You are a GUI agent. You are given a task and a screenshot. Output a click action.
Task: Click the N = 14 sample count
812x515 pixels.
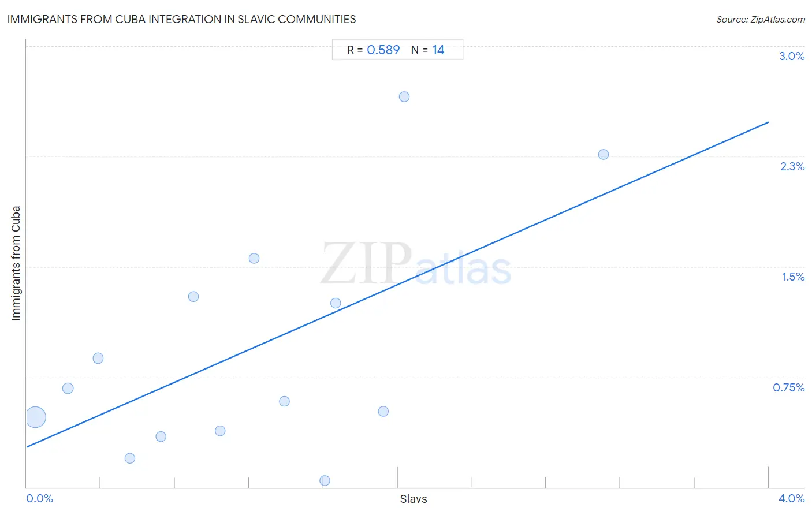pyautogui.click(x=427, y=50)
